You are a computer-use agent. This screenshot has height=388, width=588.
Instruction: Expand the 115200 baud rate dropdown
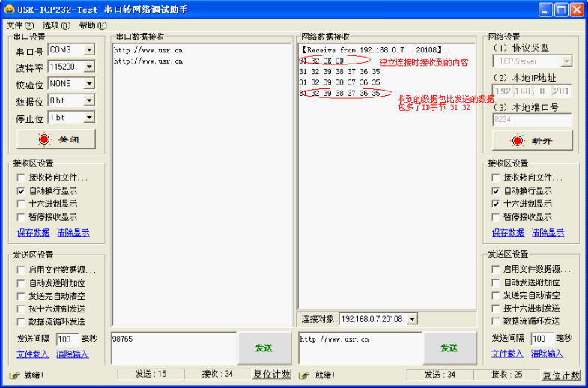[x=89, y=67]
